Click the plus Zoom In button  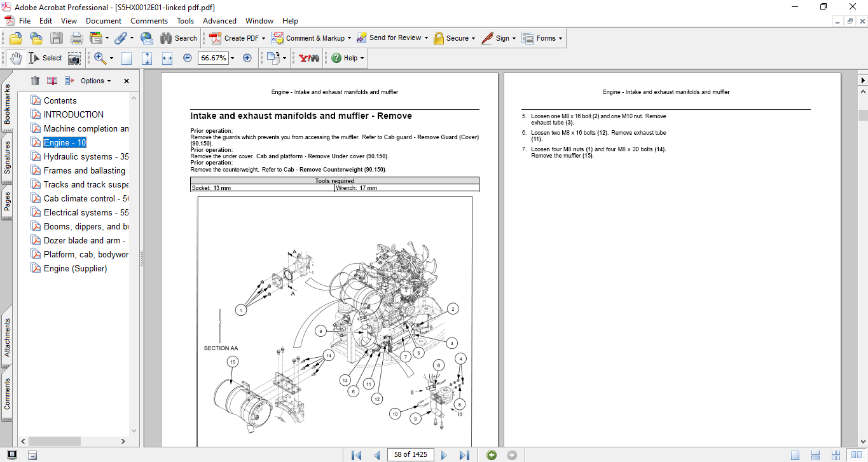[x=247, y=58]
